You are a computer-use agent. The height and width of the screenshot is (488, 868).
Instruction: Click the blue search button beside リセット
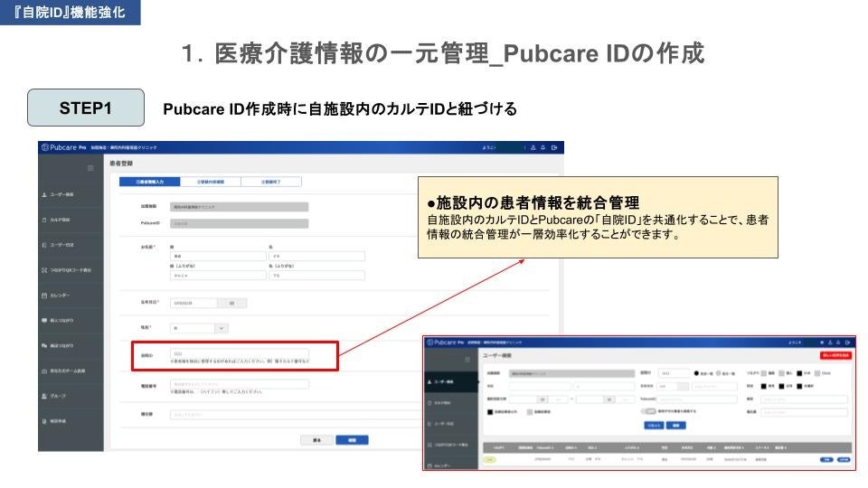click(x=676, y=426)
